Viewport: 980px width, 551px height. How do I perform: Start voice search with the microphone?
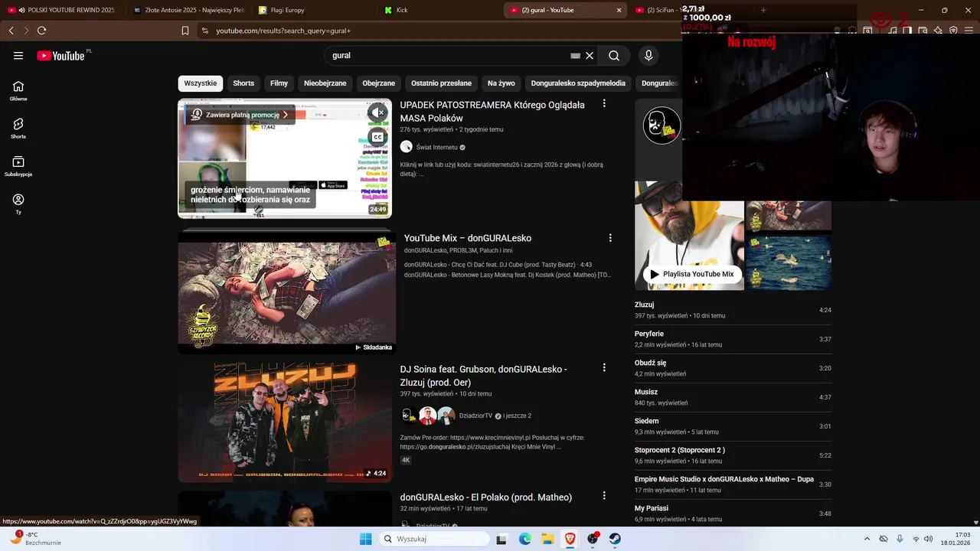648,56
